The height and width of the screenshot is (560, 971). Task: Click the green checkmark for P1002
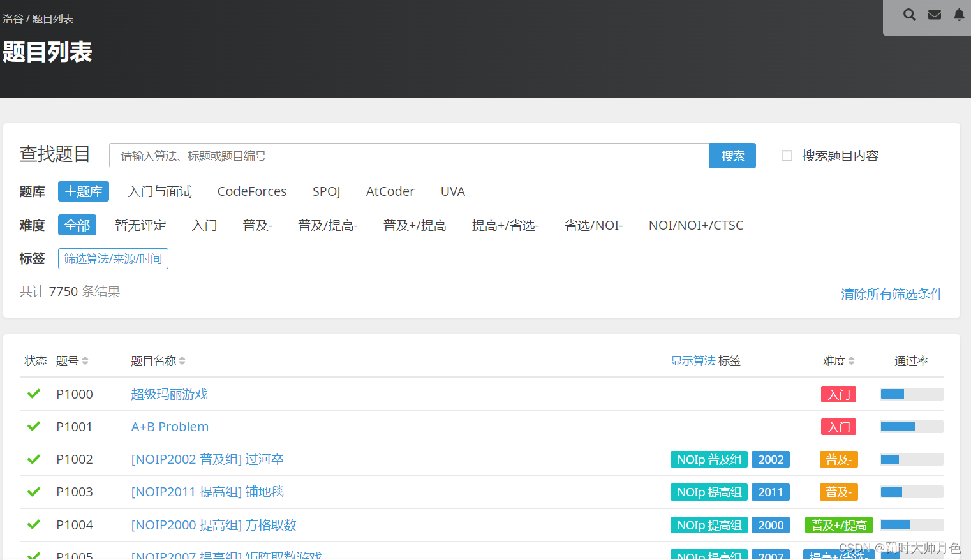34,459
